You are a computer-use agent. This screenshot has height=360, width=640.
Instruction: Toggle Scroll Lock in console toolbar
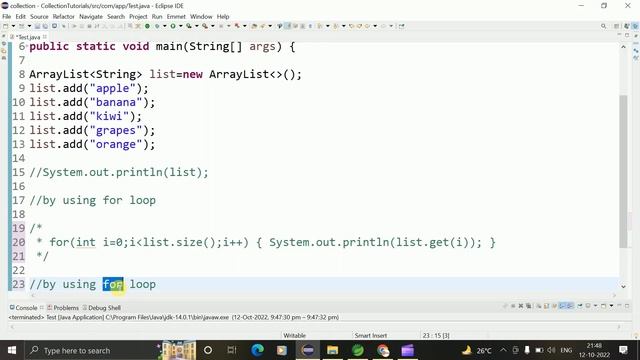547,306
